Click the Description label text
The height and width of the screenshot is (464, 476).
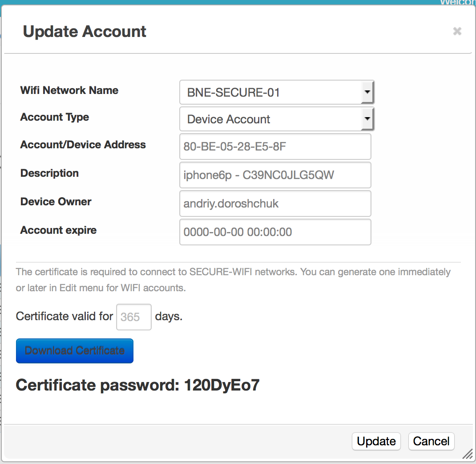49,173
